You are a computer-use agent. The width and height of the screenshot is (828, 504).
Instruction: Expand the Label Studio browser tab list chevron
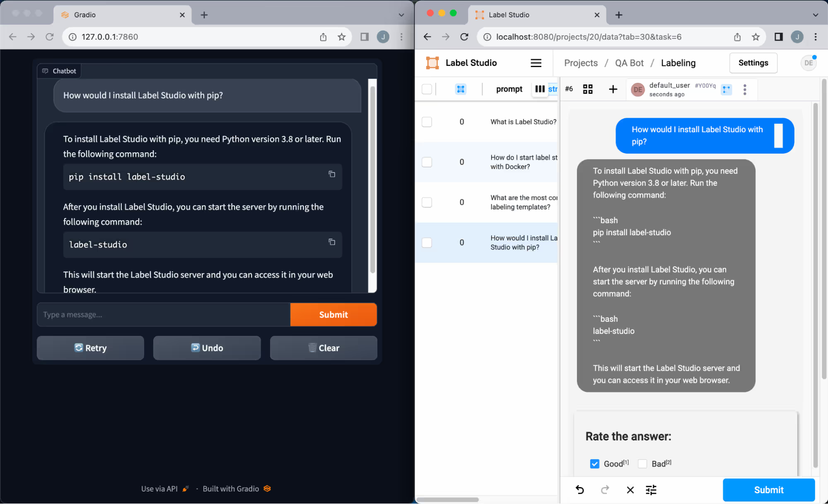[x=815, y=15]
